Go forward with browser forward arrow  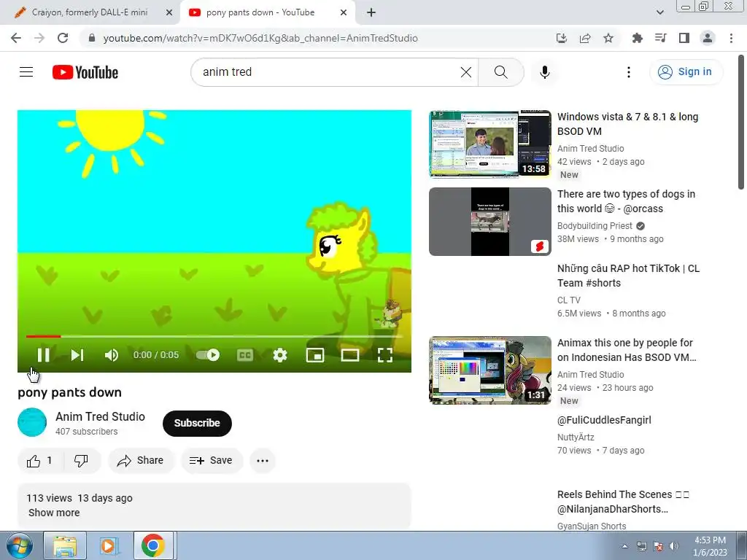39,38
